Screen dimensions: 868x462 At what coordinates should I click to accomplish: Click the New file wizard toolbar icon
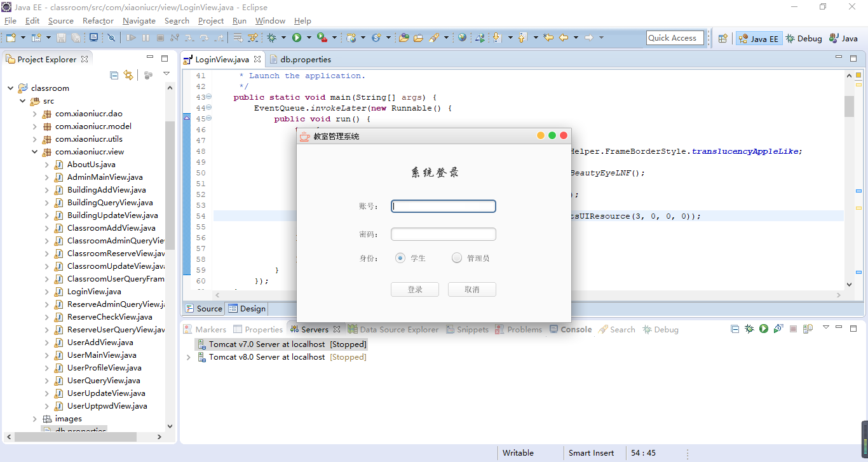coord(11,38)
